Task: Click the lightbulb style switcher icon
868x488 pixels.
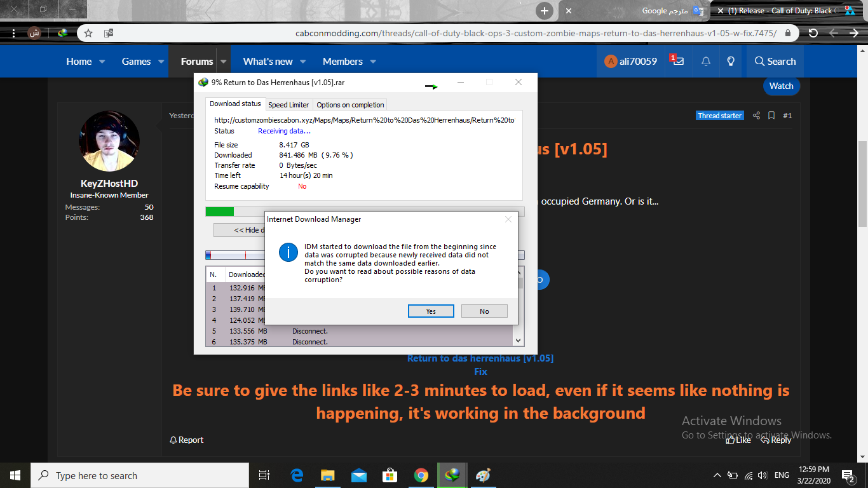Action: coord(731,62)
